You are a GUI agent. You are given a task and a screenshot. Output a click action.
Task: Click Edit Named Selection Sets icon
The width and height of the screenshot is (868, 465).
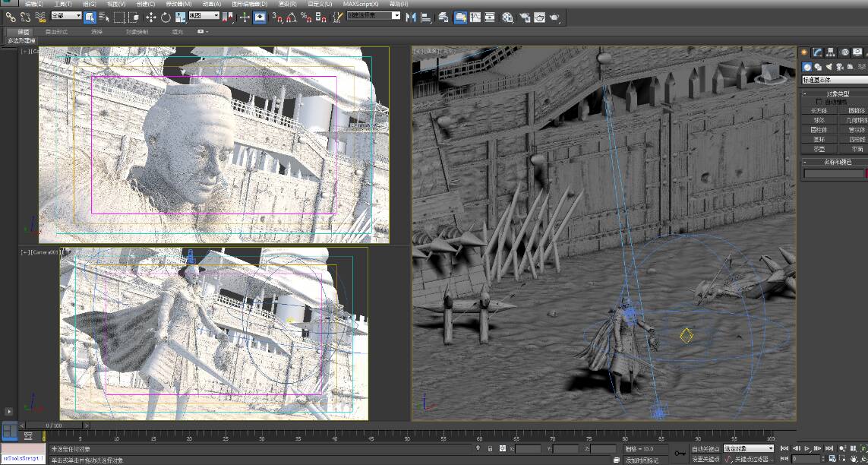(338, 17)
